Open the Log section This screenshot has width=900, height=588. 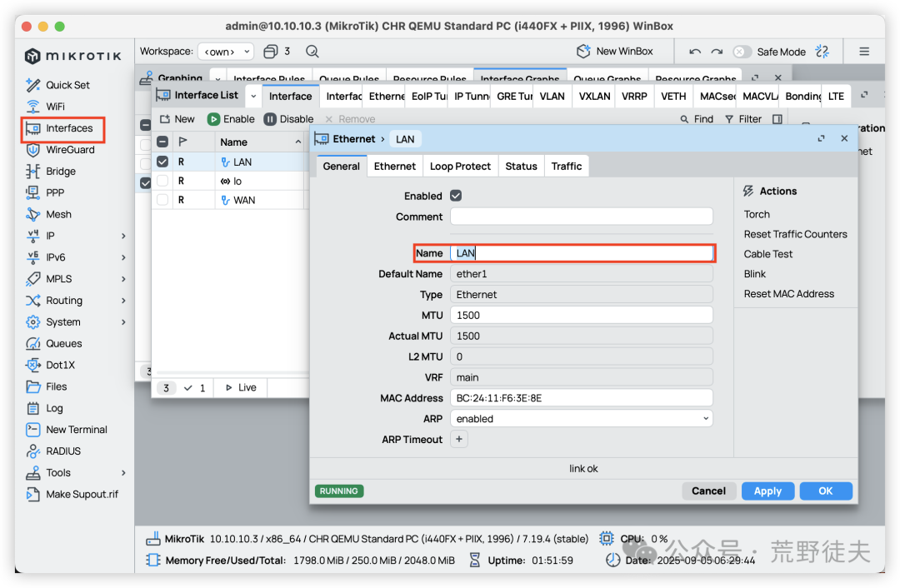point(45,408)
